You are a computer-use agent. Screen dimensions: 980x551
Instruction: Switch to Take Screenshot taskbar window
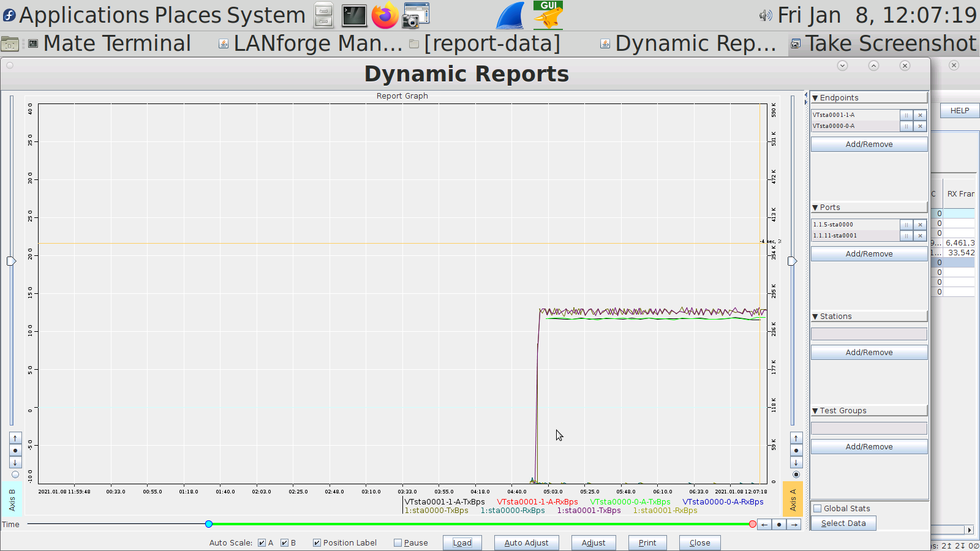pos(884,43)
